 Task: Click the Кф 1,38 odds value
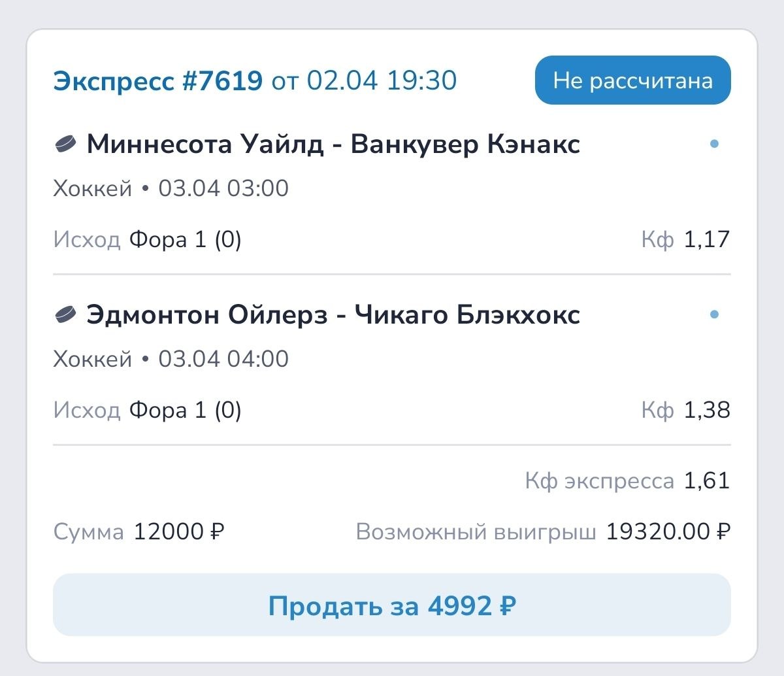coord(706,411)
